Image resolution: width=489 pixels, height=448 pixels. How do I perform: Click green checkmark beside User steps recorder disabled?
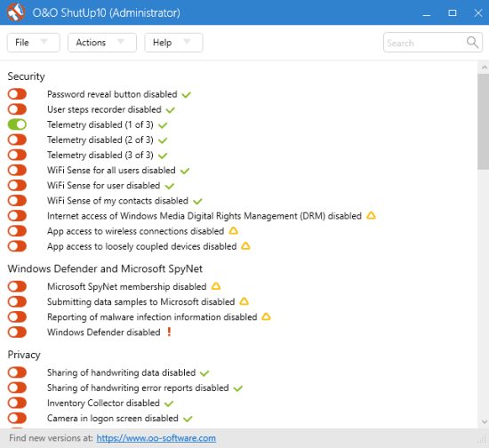(171, 109)
